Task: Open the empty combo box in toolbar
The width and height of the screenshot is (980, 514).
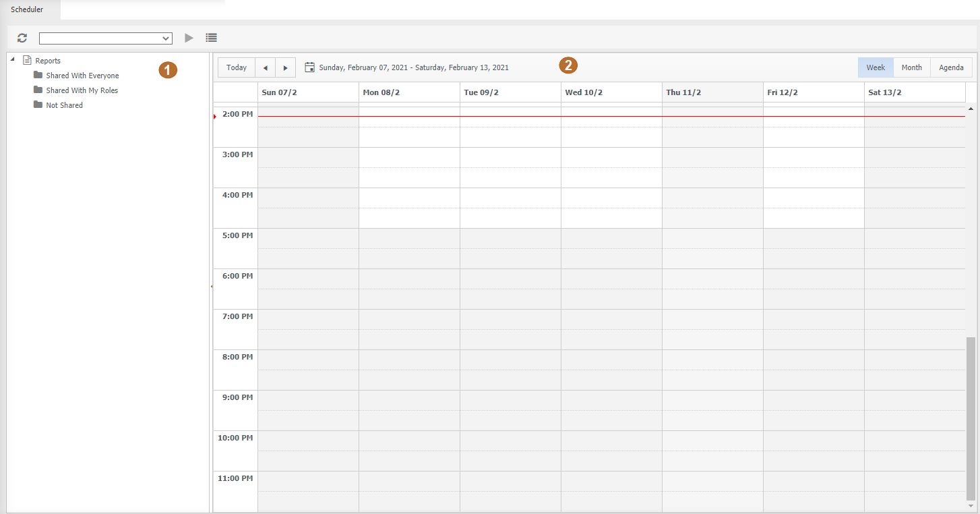Action: click(106, 38)
